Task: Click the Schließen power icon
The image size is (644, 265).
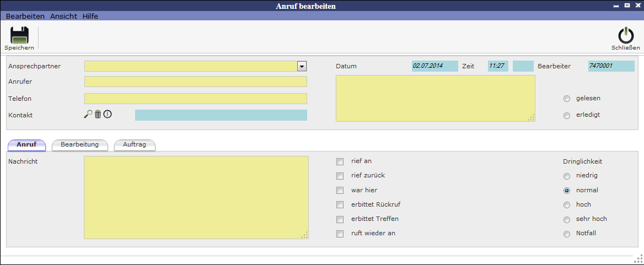Action: (x=626, y=35)
